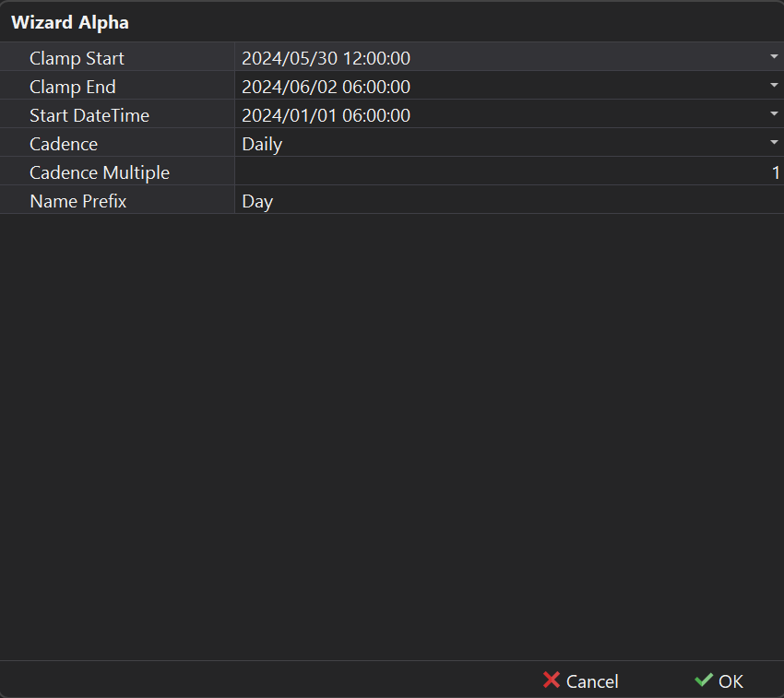
Task: Click the Clamp End value 2024/06/02 06:00:00
Action: click(x=326, y=87)
